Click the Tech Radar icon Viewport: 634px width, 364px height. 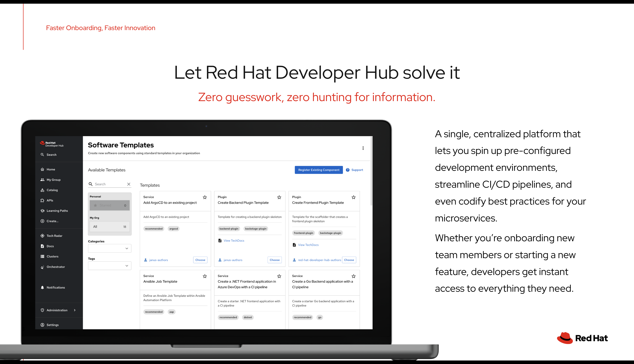(42, 236)
